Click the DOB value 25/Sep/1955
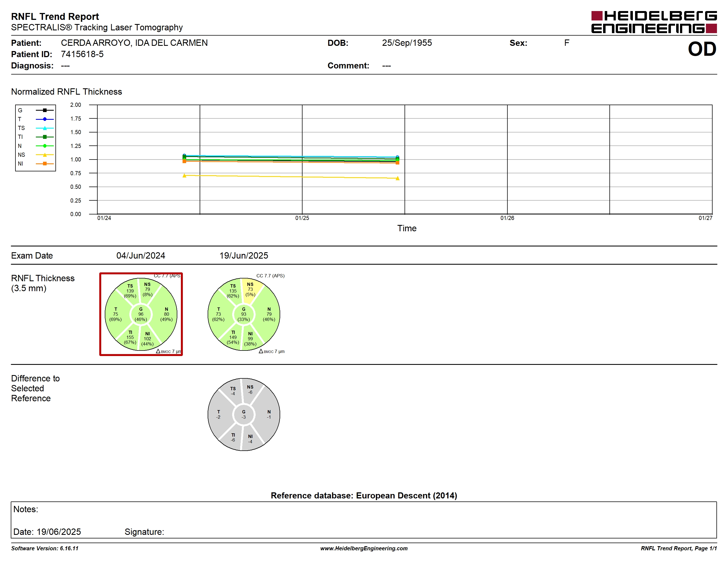This screenshot has height=563, width=728. pos(407,43)
